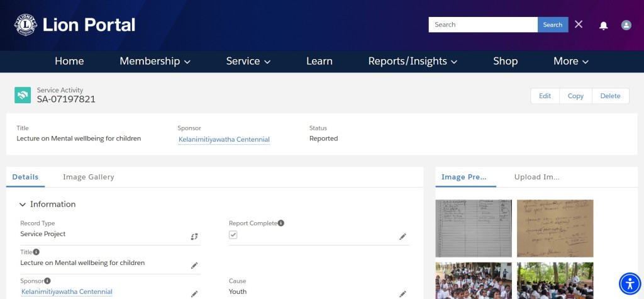The width and height of the screenshot is (644, 299).
Task: Expand the Reports/Insights dropdown
Action: (x=413, y=61)
